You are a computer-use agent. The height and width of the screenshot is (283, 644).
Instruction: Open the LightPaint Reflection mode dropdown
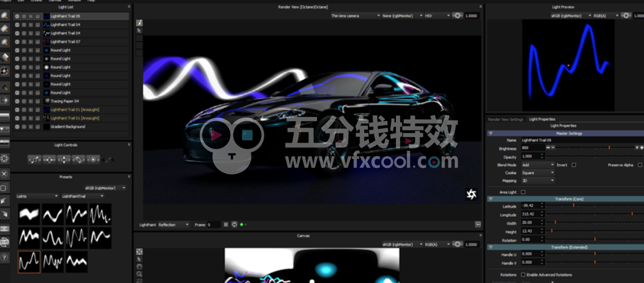pyautogui.click(x=173, y=225)
